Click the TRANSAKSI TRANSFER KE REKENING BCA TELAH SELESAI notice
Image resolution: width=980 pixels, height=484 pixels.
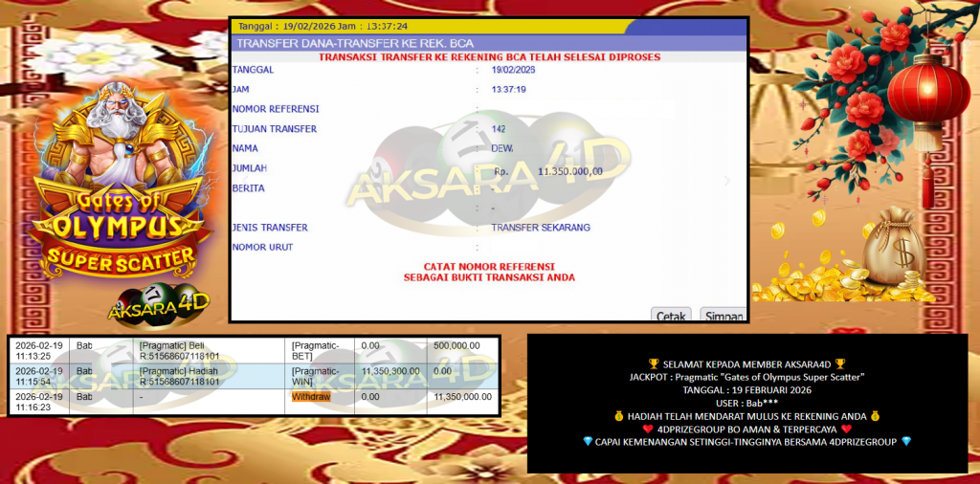pos(489,56)
